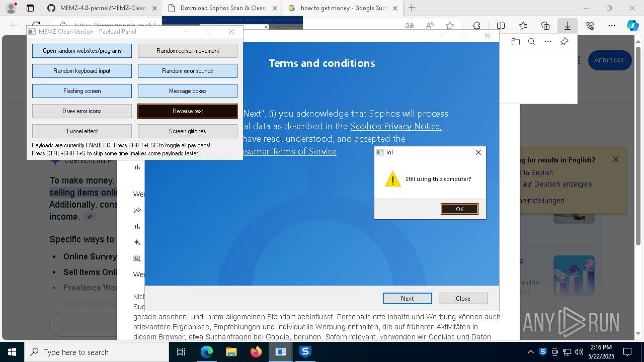Toggle 'Screen glitches' payload
Screen dimensions: 644x362
tap(188, 131)
